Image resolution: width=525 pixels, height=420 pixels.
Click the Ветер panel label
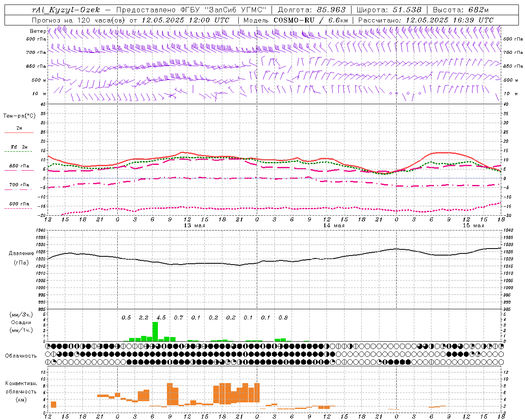[38, 31]
